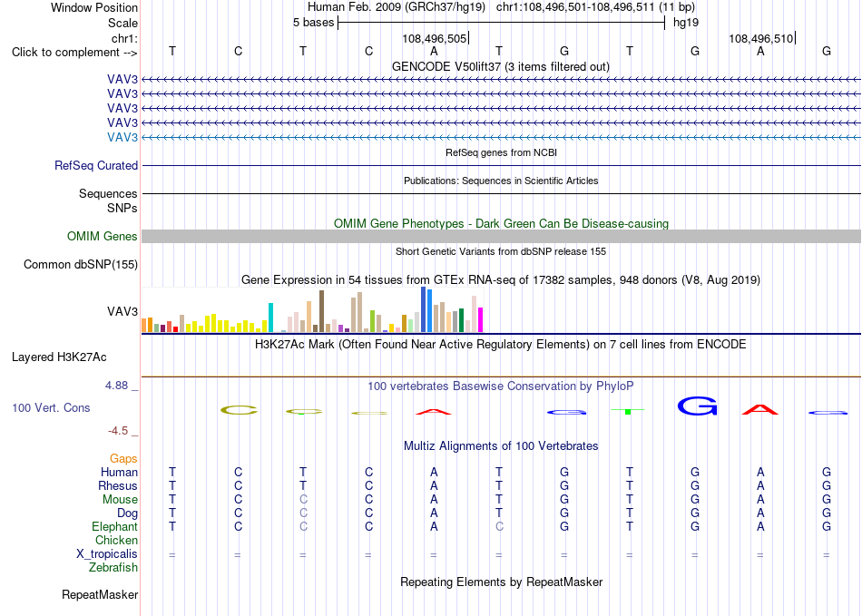Open the 'Layered H3K27Ac' track label
Screen dimensions: 862x616
59,357
